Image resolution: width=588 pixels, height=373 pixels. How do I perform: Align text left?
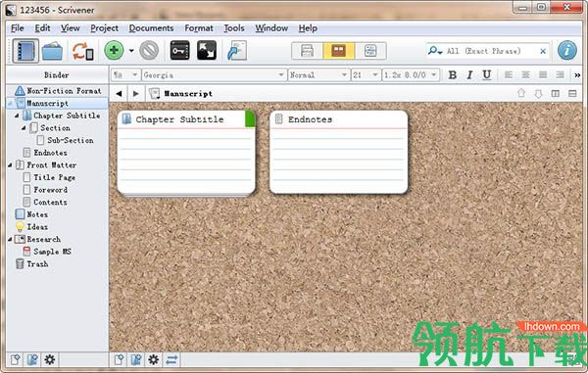click(509, 75)
